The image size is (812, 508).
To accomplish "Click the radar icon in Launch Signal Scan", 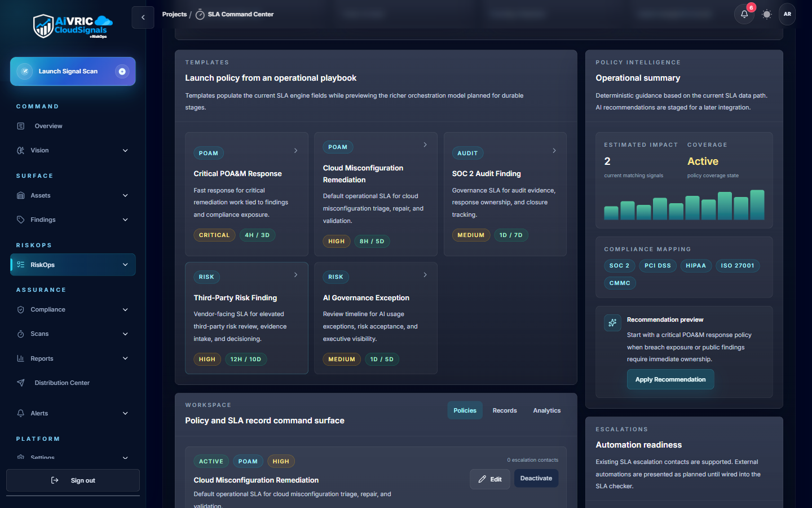I will point(24,71).
